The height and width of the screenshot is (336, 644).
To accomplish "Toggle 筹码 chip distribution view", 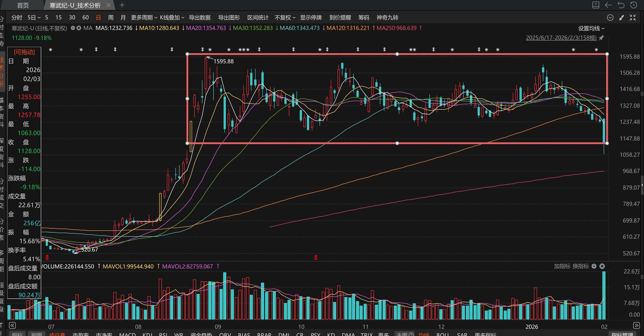I will [363, 18].
